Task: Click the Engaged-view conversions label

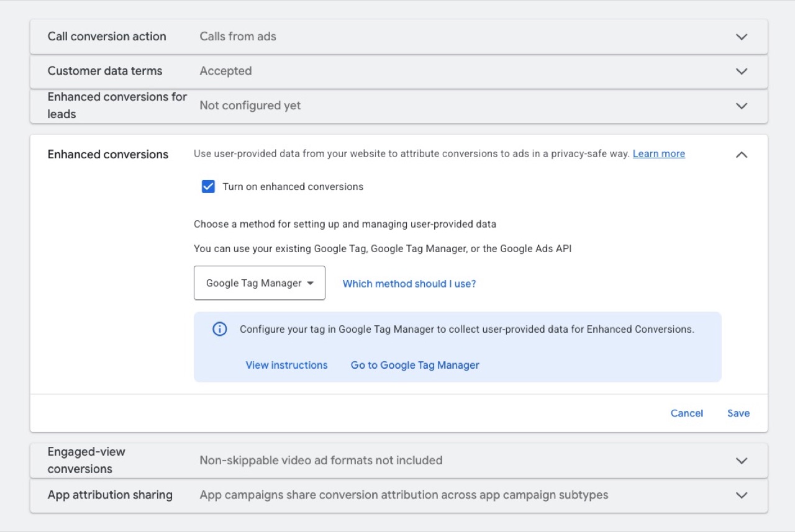Action: [x=86, y=461]
